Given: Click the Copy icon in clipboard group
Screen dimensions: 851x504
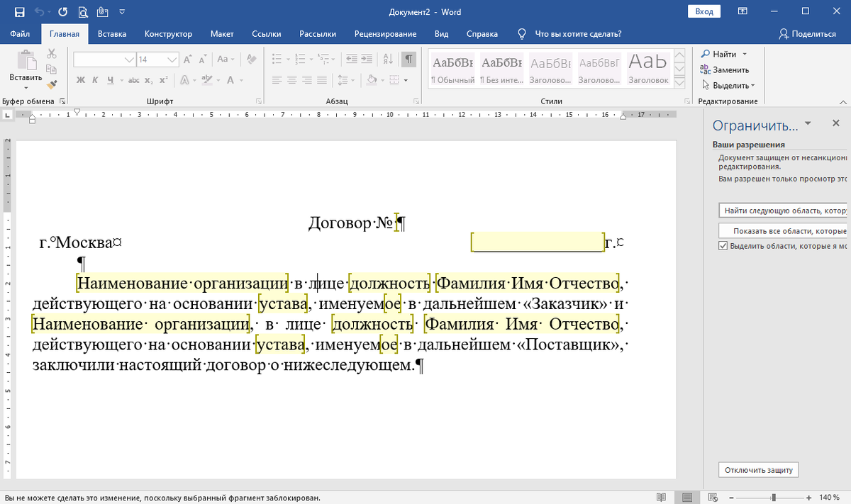Looking at the screenshot, I should coord(52,69).
